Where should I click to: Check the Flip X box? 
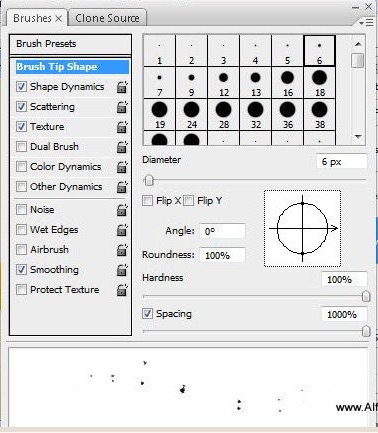147,201
